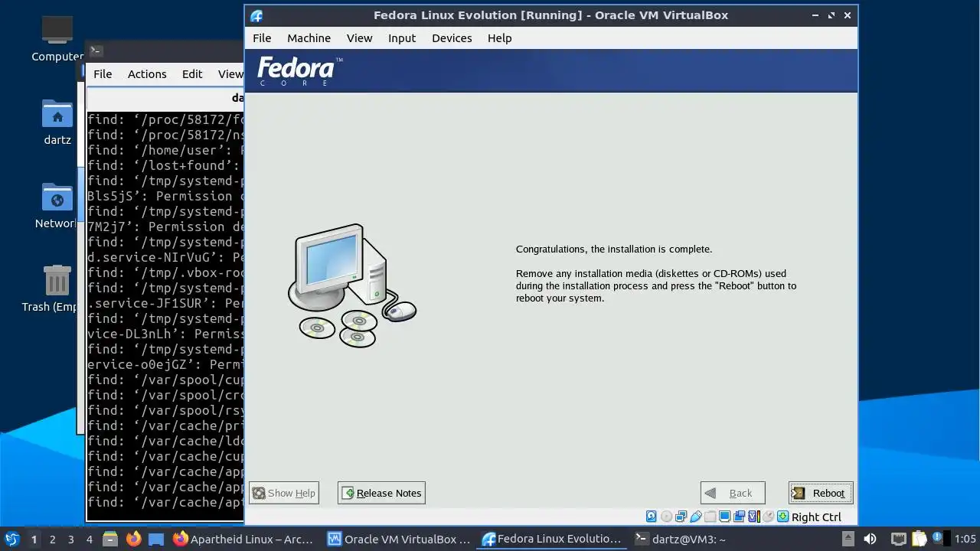Open the terminal window's Actions menu

147,73
